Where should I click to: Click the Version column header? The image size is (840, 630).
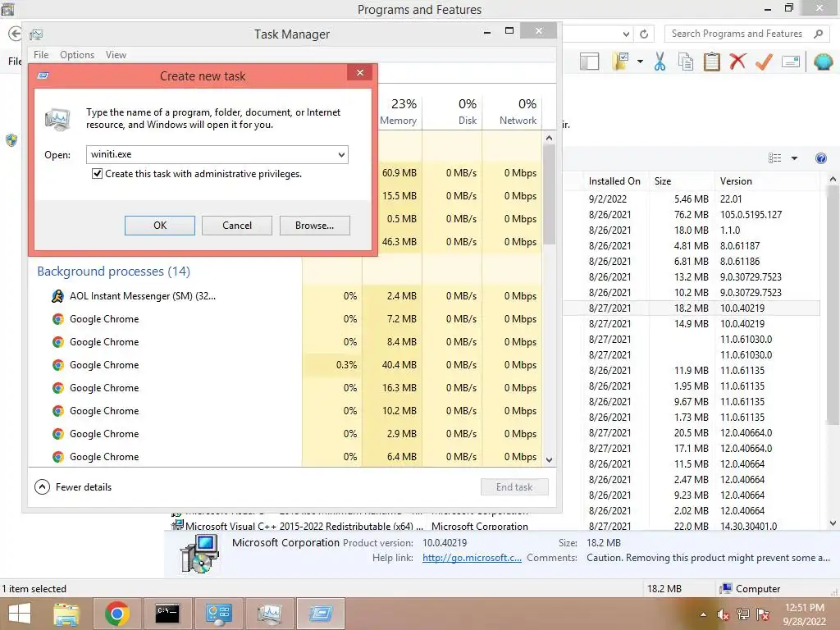[768, 181]
